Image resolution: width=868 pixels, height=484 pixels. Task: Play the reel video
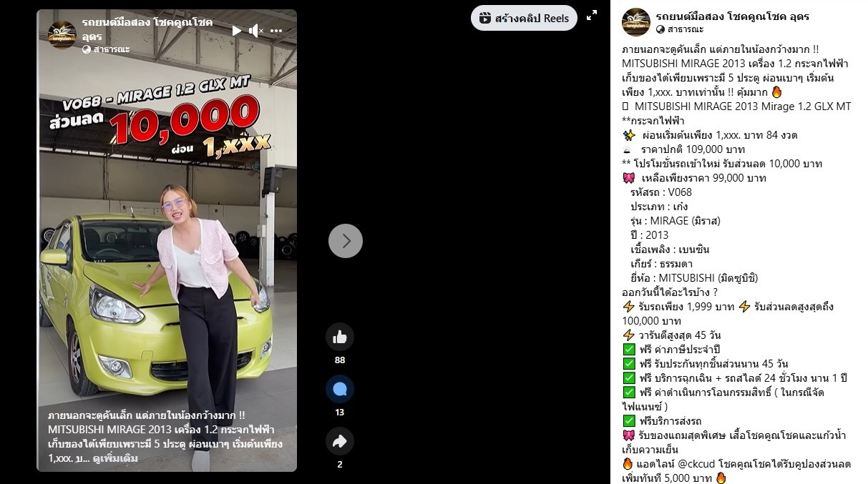237,31
